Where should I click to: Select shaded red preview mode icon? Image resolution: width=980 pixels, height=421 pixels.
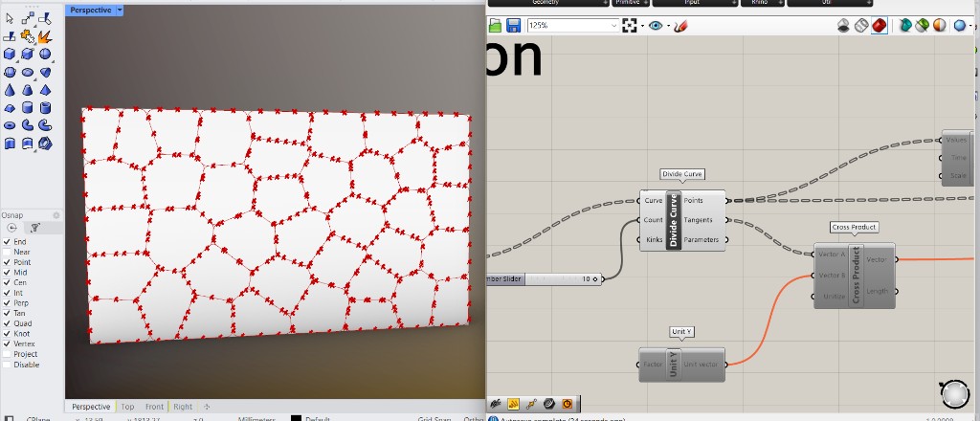tap(880, 26)
